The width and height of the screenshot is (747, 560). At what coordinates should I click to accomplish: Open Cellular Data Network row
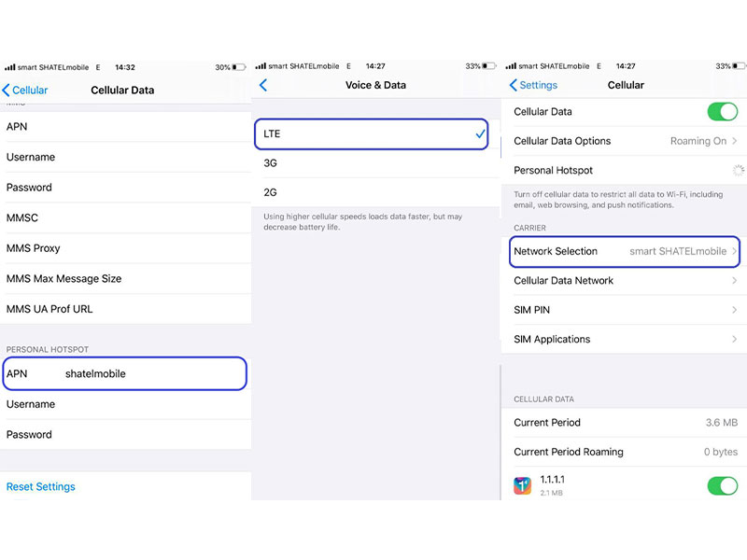click(625, 281)
